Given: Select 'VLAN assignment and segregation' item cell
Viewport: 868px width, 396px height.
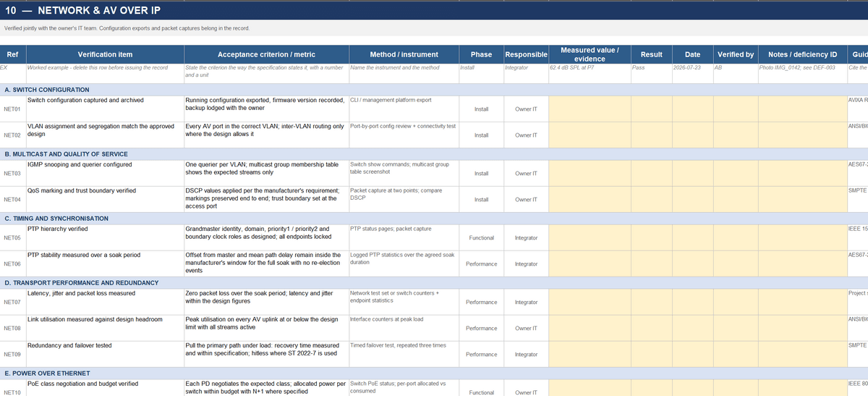Looking at the screenshot, I should (105, 135).
